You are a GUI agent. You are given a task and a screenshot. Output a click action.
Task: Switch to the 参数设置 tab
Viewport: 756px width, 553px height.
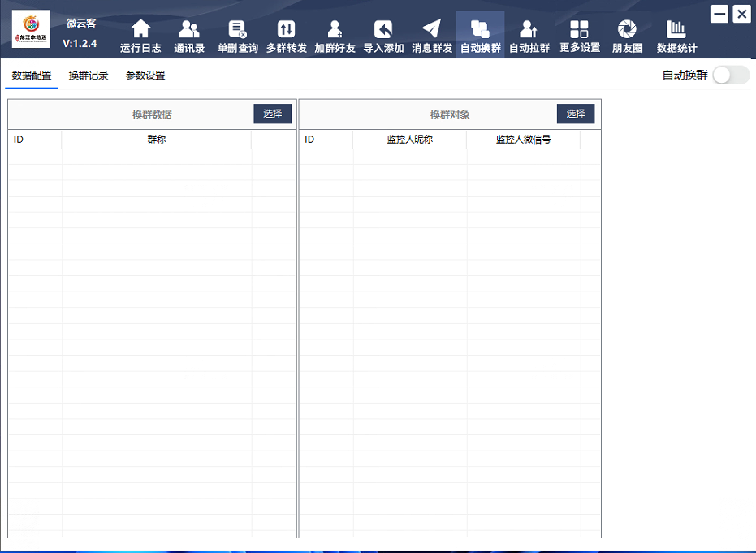tap(145, 76)
